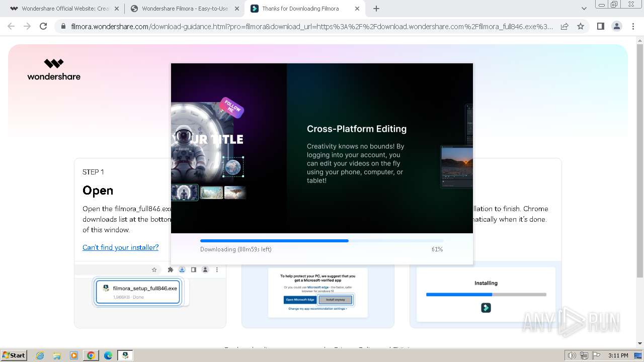
Task: Click the extensions puzzle icon in illustration
Action: (171, 270)
